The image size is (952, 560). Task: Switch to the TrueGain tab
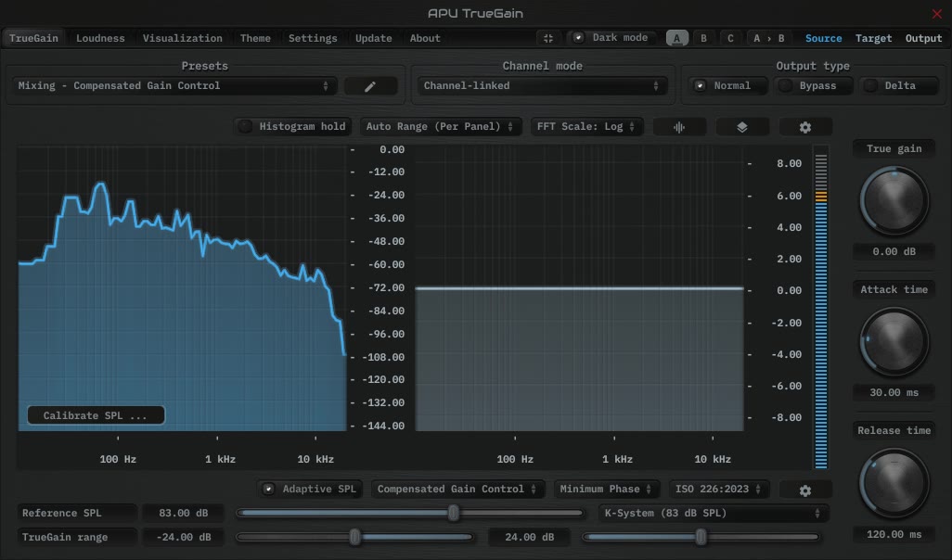[x=33, y=38]
